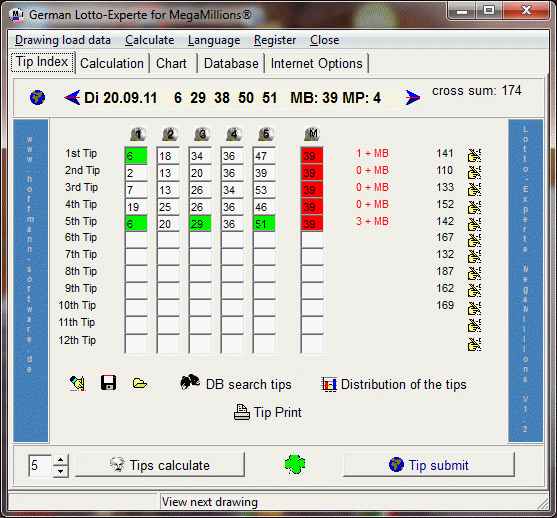
Task: Open Distribution of the tips
Action: click(x=394, y=384)
